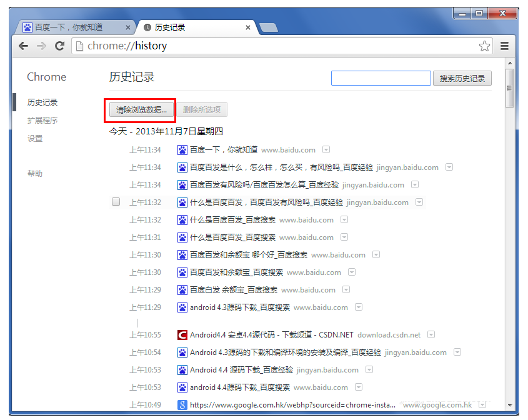Click the reload page icon
The height and width of the screenshot is (420, 528).
[x=59, y=46]
